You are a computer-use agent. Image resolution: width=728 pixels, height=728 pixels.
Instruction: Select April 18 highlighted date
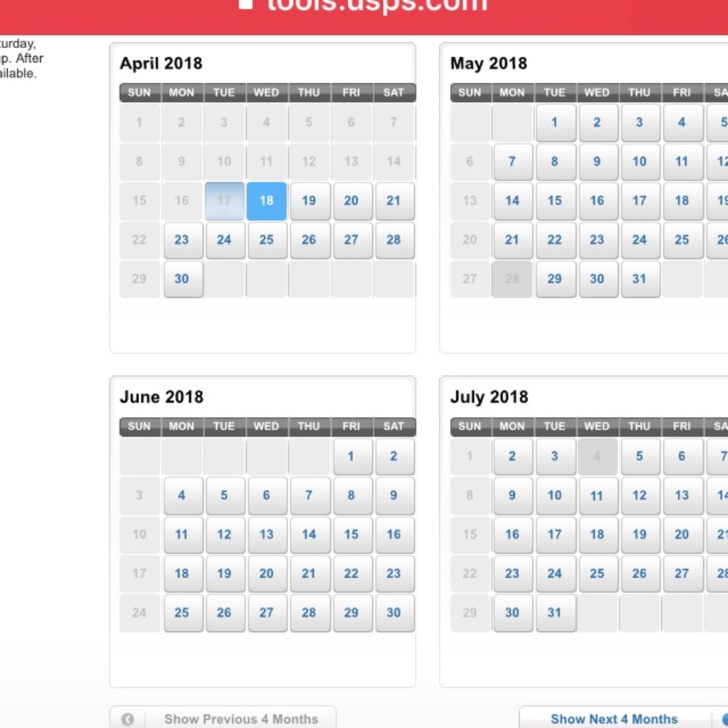[x=266, y=201]
